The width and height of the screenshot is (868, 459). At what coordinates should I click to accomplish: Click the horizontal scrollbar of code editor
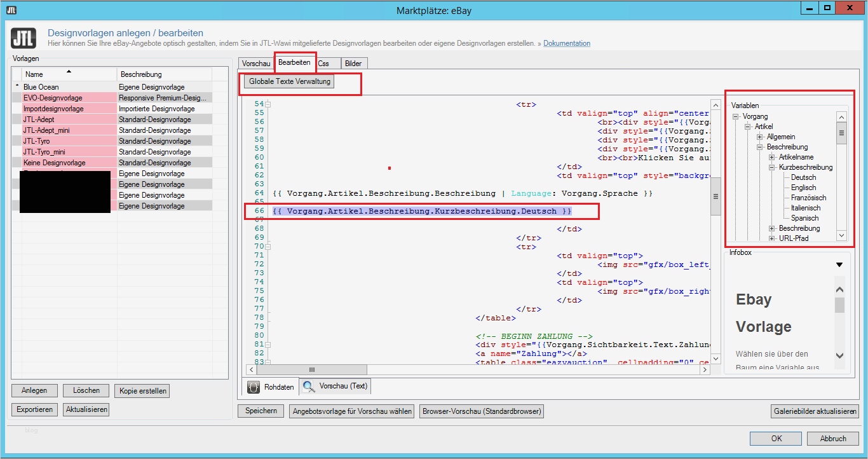[x=311, y=369]
